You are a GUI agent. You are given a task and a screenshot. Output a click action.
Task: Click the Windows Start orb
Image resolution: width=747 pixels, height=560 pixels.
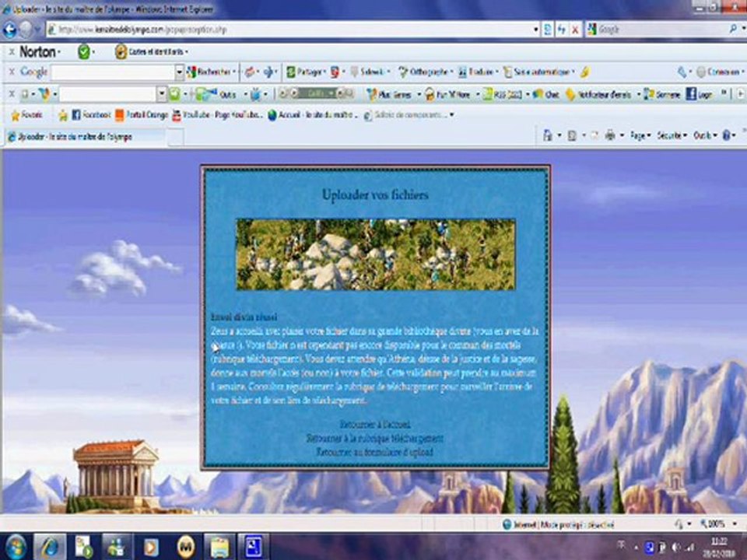pos(16,547)
